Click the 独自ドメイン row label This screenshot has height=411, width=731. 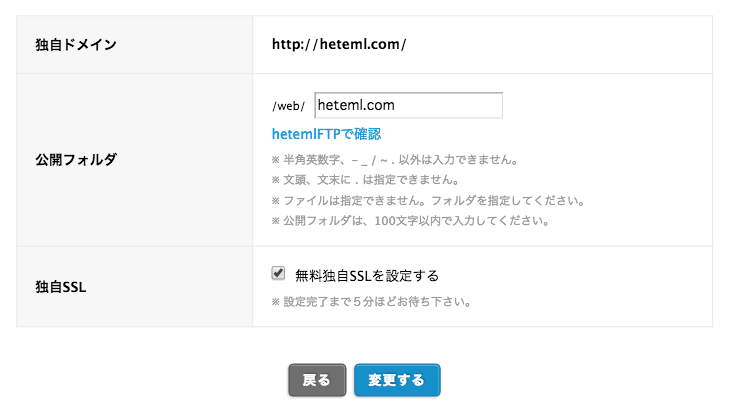[76, 45]
